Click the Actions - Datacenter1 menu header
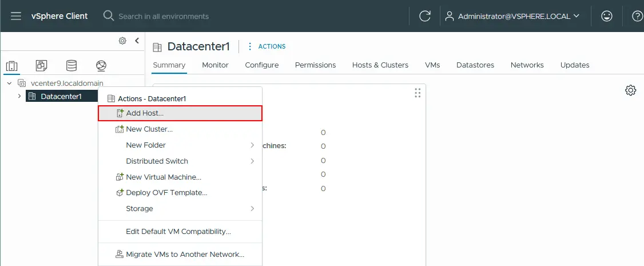Screen dimensions: 644x266 pos(152,98)
